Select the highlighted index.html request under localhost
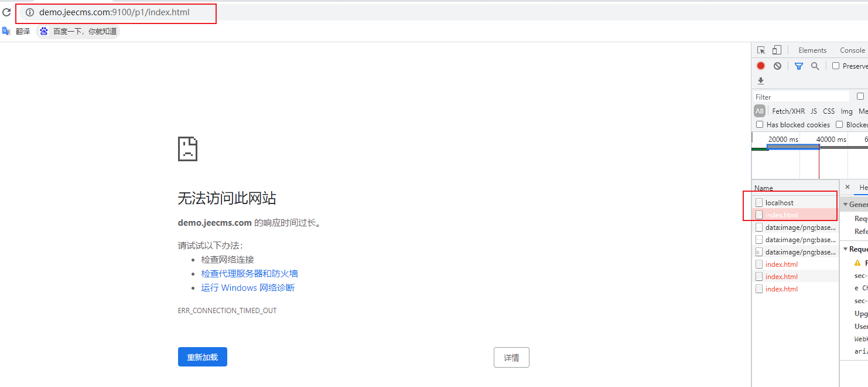This screenshot has height=387, width=868. tap(795, 215)
